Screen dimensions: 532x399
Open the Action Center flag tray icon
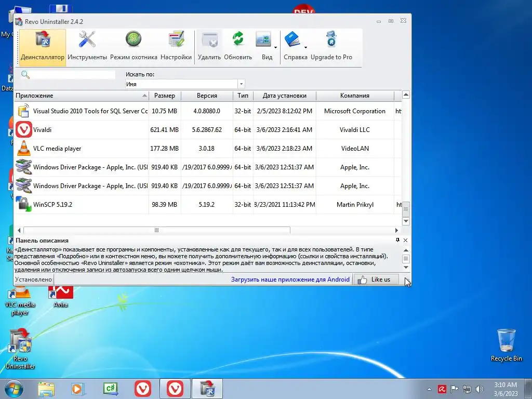coord(454,389)
